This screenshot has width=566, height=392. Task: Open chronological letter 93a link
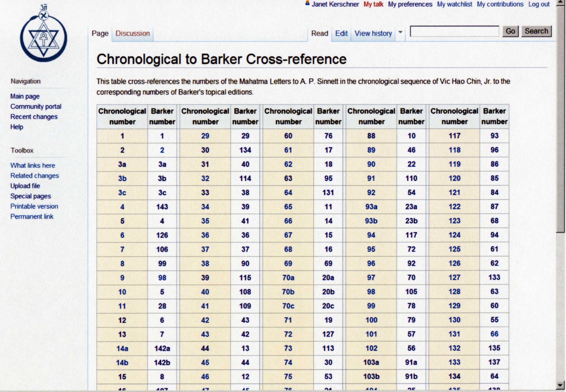[x=371, y=207]
